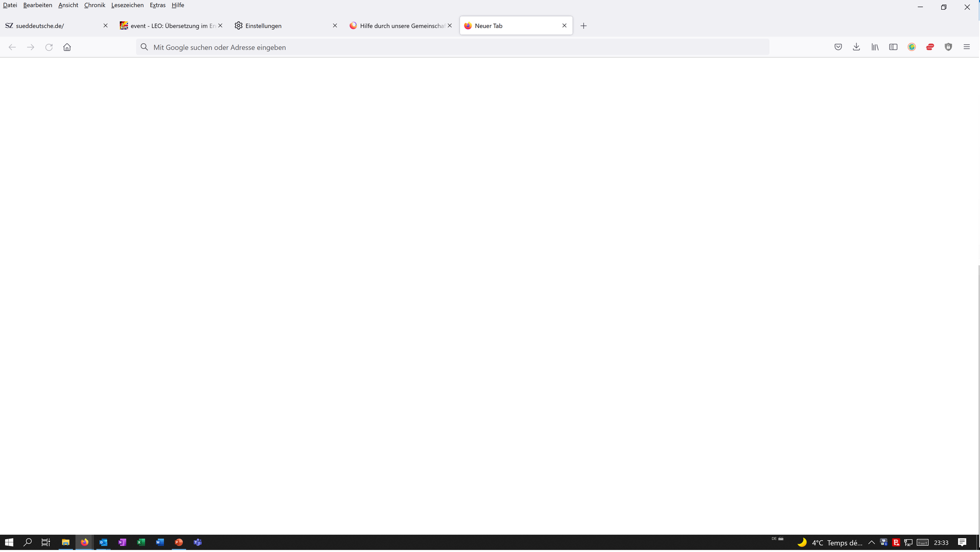980x552 pixels.
Task: Open the Library bookmarks icon
Action: (875, 47)
